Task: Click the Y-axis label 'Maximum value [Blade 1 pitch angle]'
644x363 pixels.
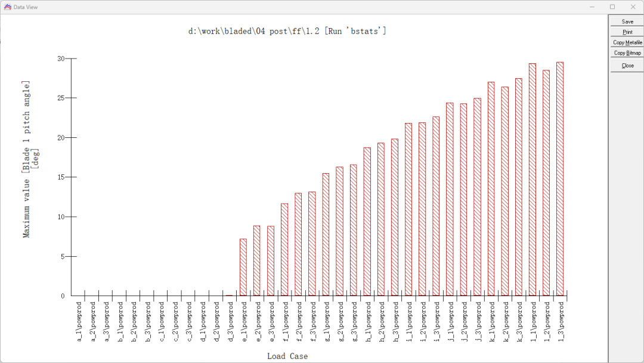Action: (x=26, y=159)
